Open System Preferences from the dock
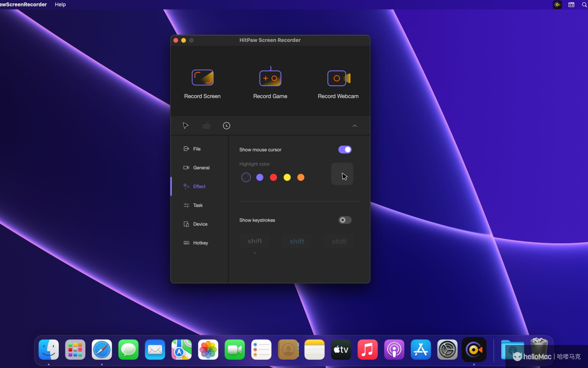Image resolution: width=588 pixels, height=368 pixels. tap(447, 350)
